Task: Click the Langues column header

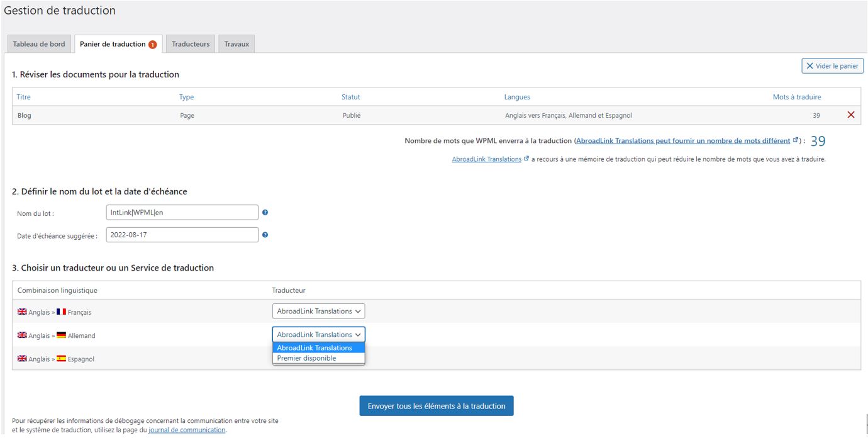Action: coord(517,97)
